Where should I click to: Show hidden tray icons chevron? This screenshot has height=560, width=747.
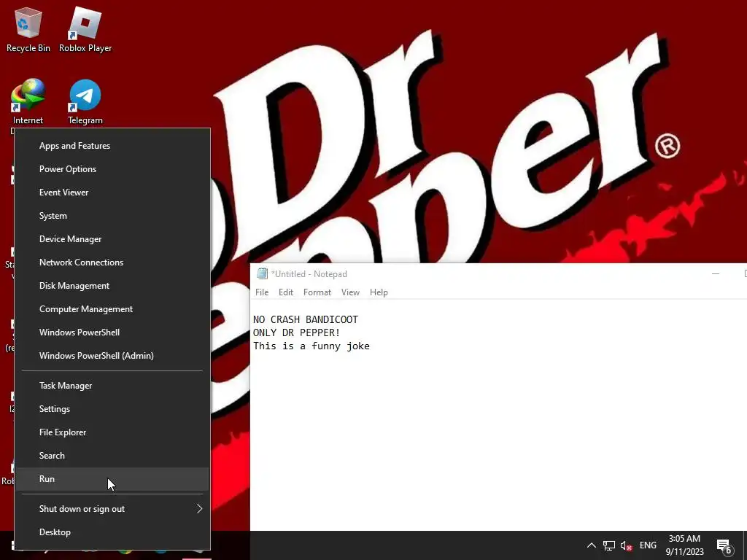pyautogui.click(x=591, y=545)
